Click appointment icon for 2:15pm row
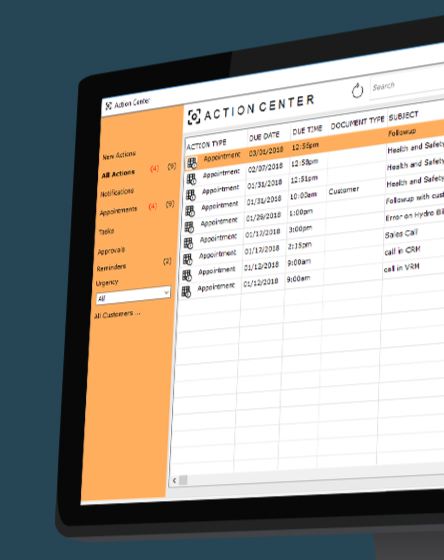The image size is (444, 560). pos(188,259)
